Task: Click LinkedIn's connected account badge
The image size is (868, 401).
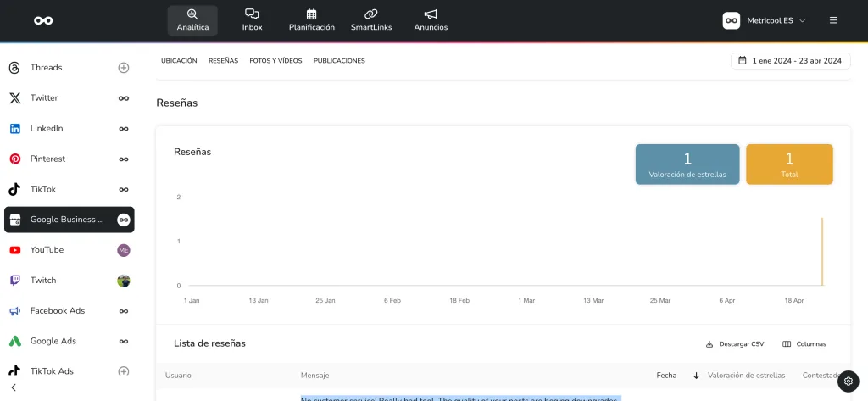Action: (x=124, y=129)
